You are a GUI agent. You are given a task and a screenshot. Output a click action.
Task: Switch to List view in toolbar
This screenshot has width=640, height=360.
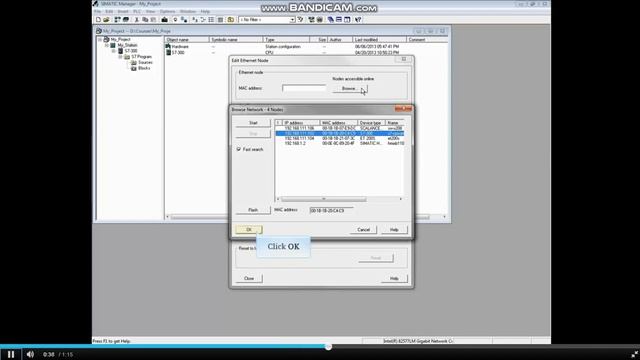pyautogui.click(x=211, y=20)
